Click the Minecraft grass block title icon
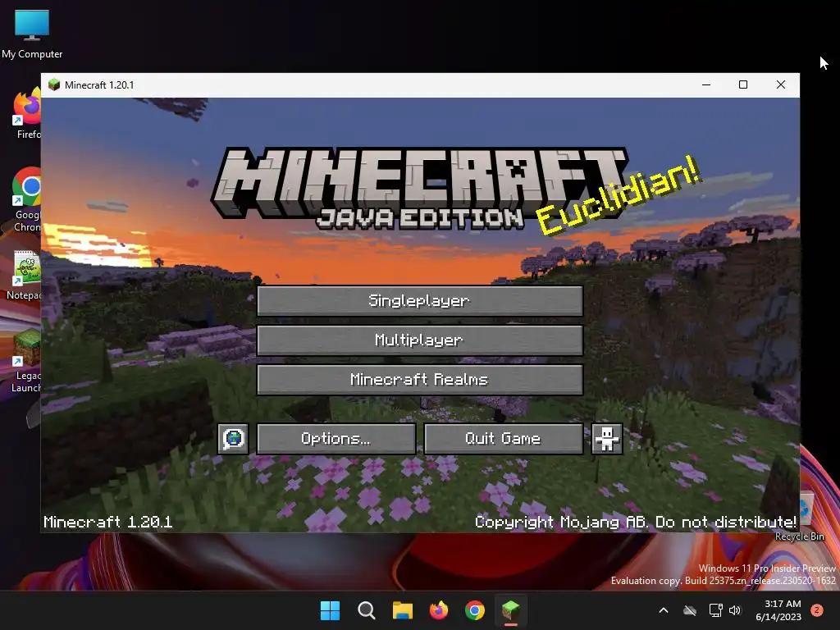The image size is (840, 630). point(54,84)
